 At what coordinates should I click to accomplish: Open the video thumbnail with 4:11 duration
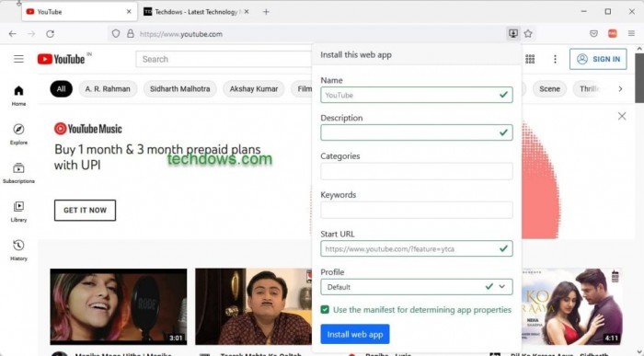[571, 306]
